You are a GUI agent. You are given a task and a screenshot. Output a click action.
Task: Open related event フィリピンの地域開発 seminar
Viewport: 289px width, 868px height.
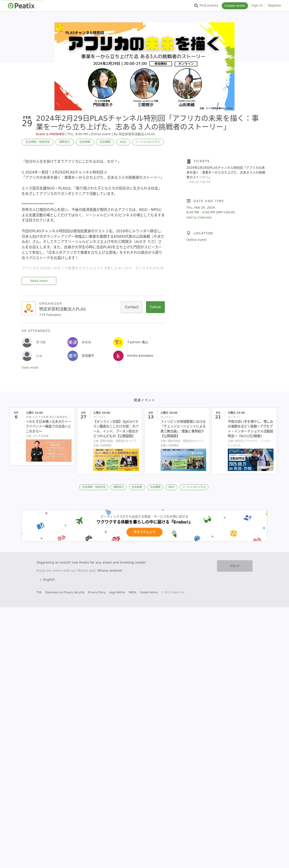coord(183,429)
